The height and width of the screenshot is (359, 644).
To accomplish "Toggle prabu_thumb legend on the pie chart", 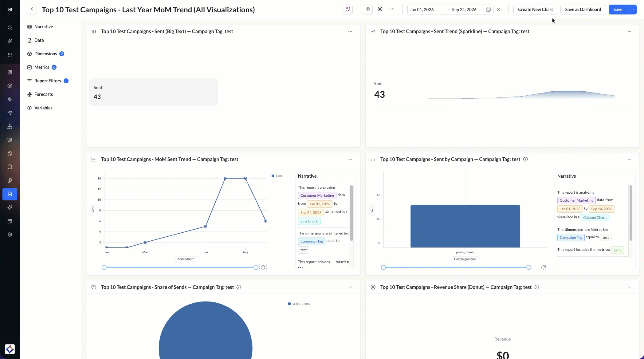I will pos(299,304).
